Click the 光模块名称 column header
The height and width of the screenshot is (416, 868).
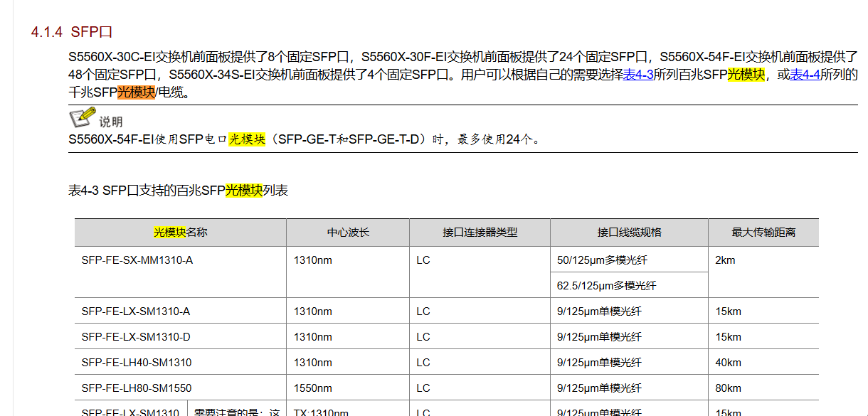click(181, 233)
